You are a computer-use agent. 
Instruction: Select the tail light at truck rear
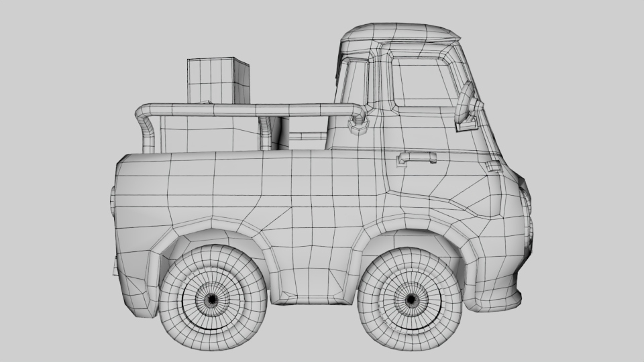click(112, 201)
